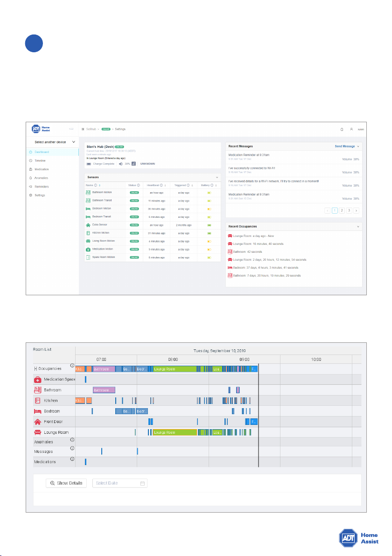The height and width of the screenshot is (556, 392).
Task: Click the Show Details button
Action: click(66, 483)
